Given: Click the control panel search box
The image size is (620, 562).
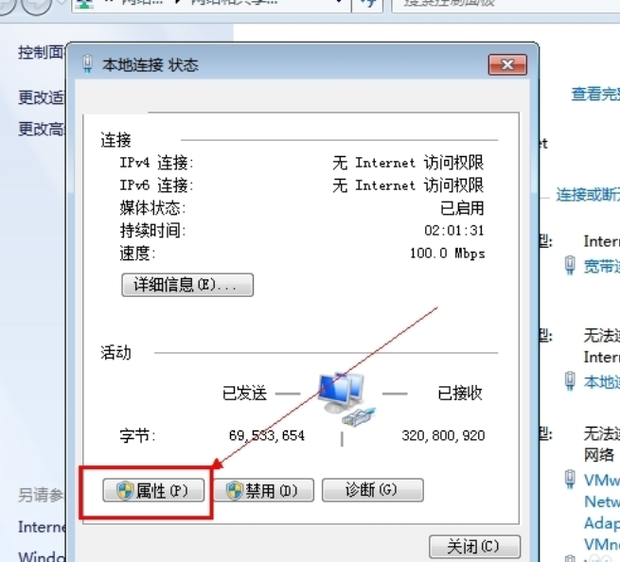Looking at the screenshot, I should (506, 5).
